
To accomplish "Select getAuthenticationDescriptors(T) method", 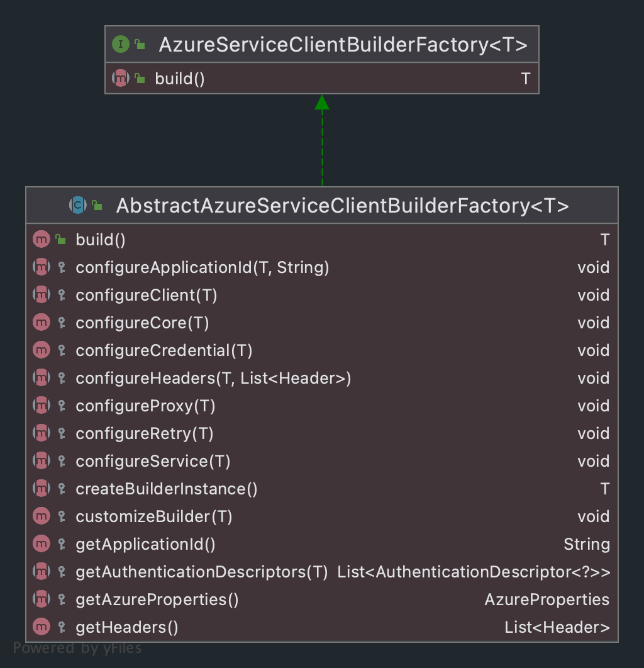I will point(202,572).
